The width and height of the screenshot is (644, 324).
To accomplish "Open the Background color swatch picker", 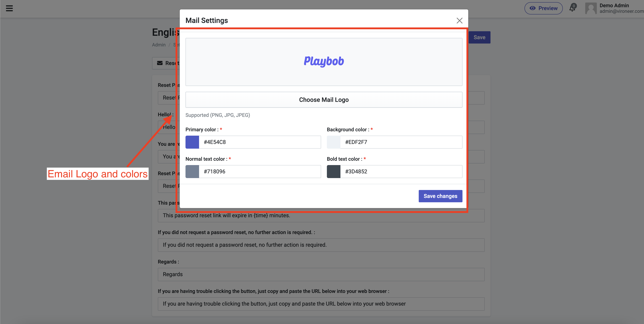I will tap(334, 142).
